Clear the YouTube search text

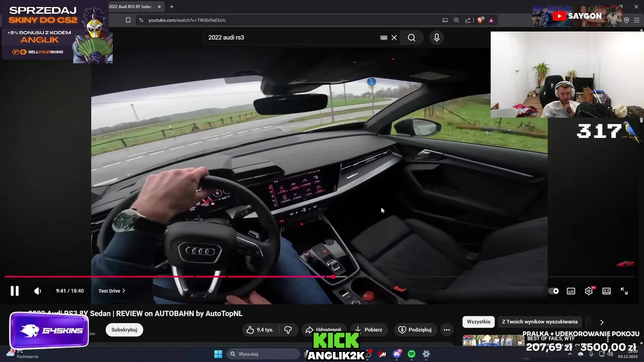(x=394, y=38)
